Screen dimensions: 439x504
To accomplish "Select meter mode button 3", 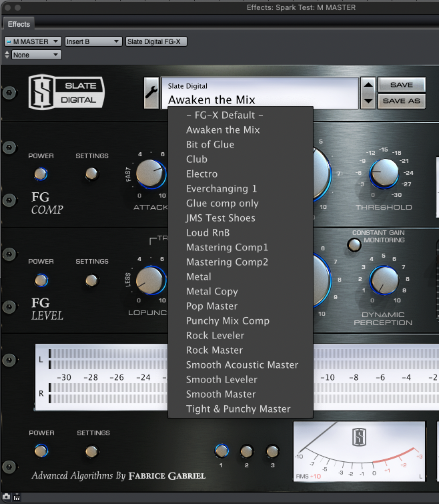I will [x=272, y=451].
